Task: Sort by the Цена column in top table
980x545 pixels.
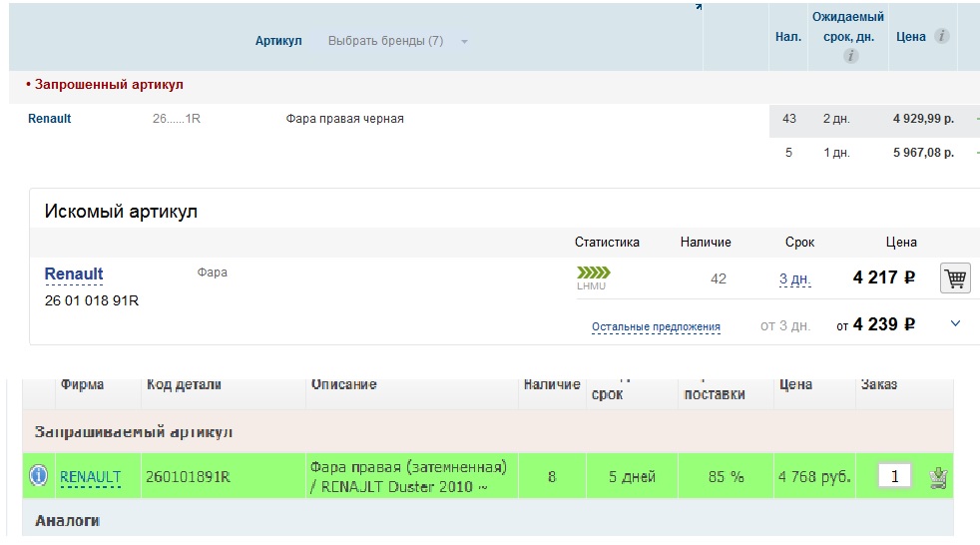Action: 911,37
